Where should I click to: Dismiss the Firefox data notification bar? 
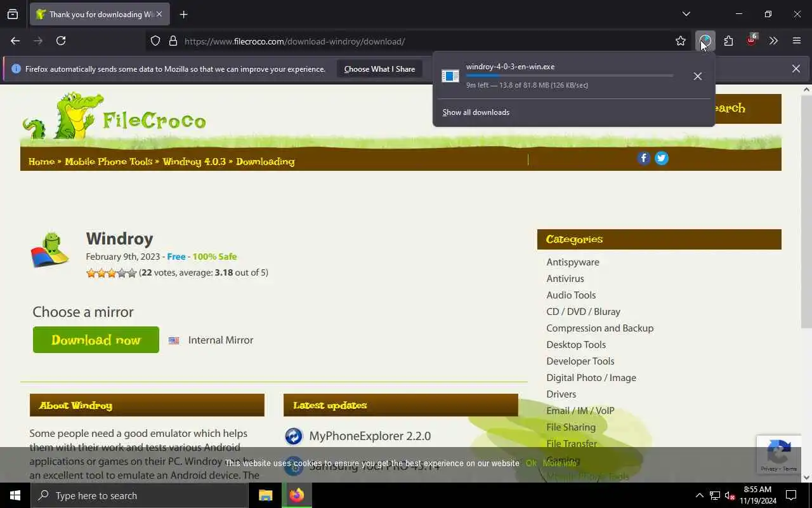(796, 69)
